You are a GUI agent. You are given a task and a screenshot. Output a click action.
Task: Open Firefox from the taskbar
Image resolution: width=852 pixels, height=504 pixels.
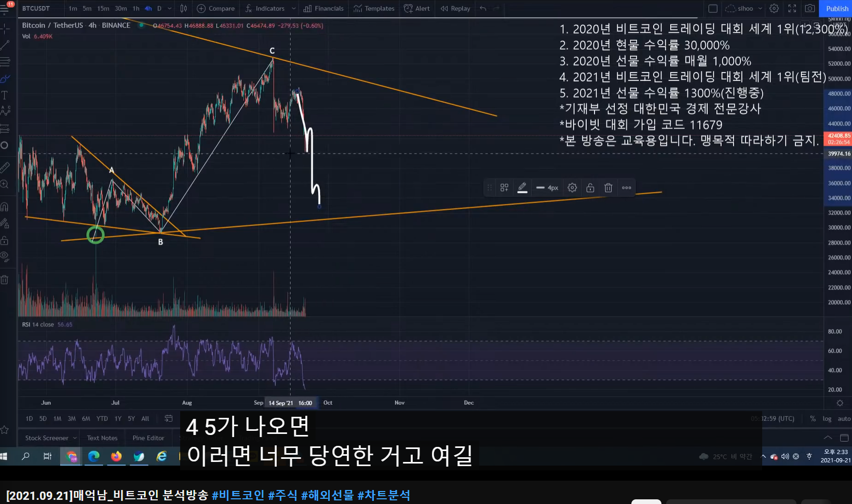pyautogui.click(x=116, y=456)
